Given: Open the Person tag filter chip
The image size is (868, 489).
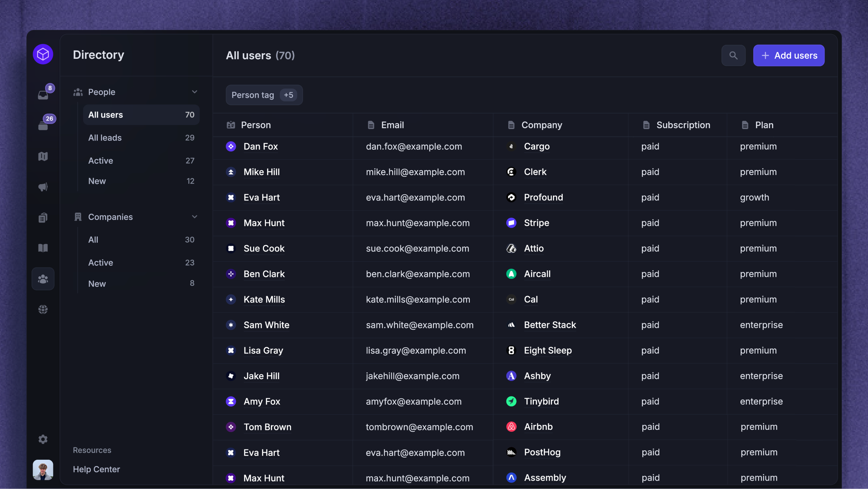Looking at the screenshot, I should pyautogui.click(x=264, y=95).
